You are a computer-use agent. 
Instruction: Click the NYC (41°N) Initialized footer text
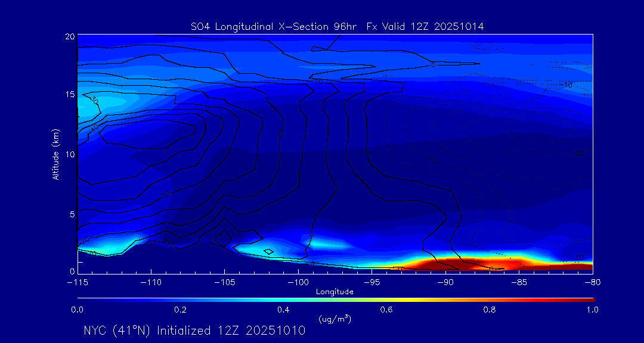coord(194,330)
